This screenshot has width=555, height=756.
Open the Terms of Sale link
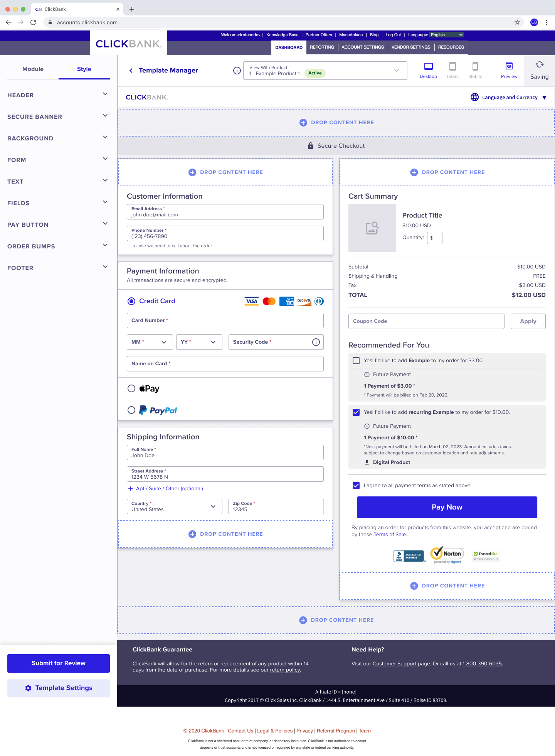click(390, 535)
